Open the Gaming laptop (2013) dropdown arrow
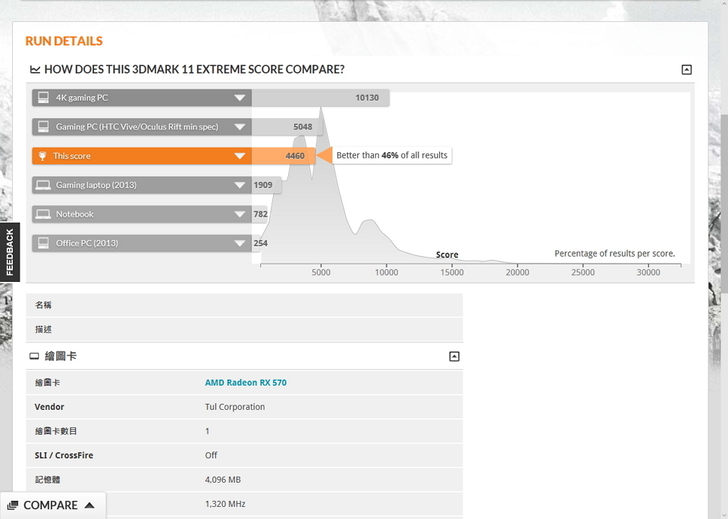The width and height of the screenshot is (728, 519). point(240,185)
